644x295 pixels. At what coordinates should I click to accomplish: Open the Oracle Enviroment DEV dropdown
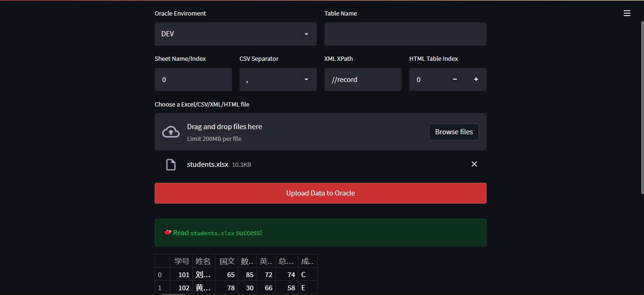pyautogui.click(x=236, y=34)
